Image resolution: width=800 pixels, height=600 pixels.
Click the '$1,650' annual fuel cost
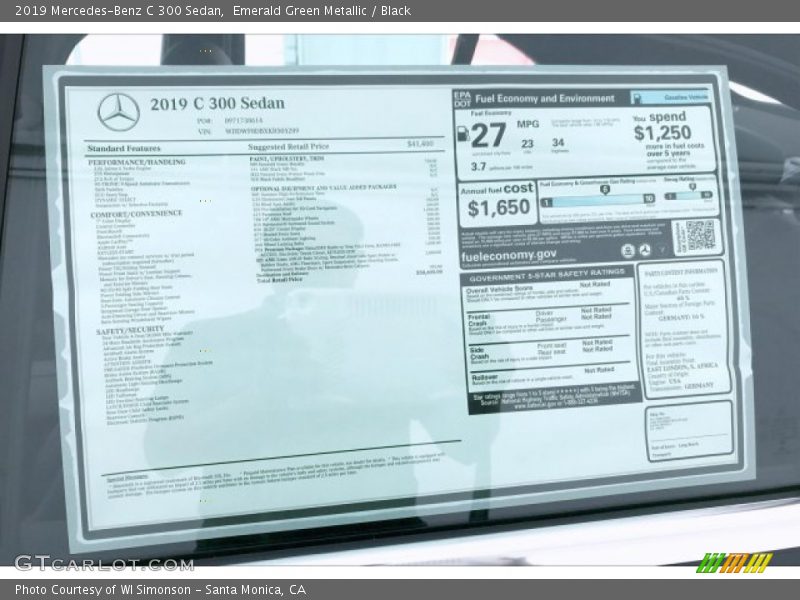(498, 208)
